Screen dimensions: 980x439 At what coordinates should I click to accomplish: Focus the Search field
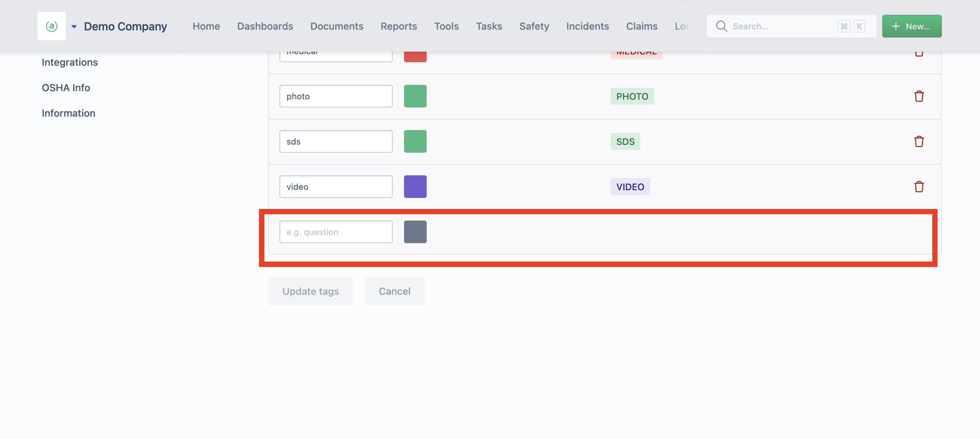click(791, 26)
